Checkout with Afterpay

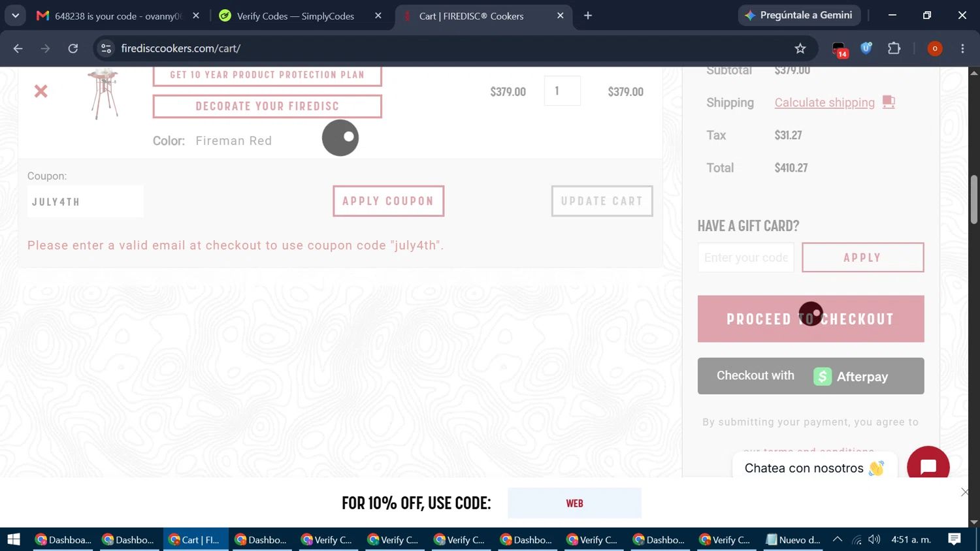click(811, 376)
